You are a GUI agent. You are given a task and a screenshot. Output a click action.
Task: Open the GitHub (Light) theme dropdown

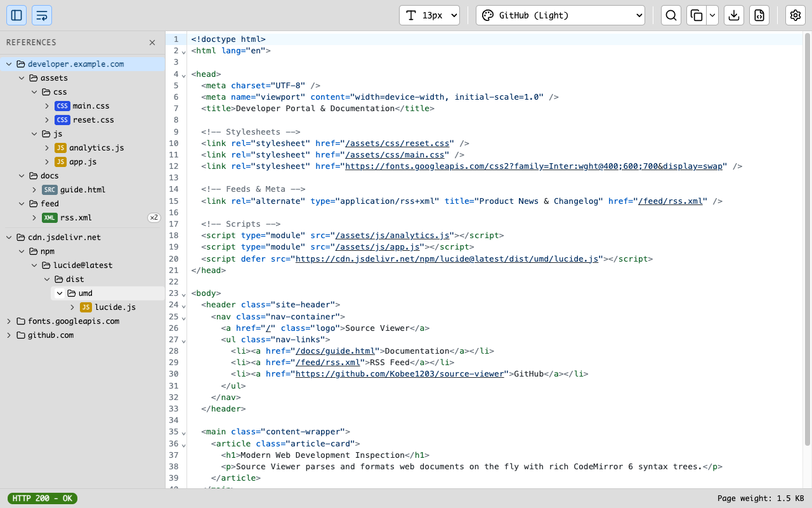click(560, 15)
